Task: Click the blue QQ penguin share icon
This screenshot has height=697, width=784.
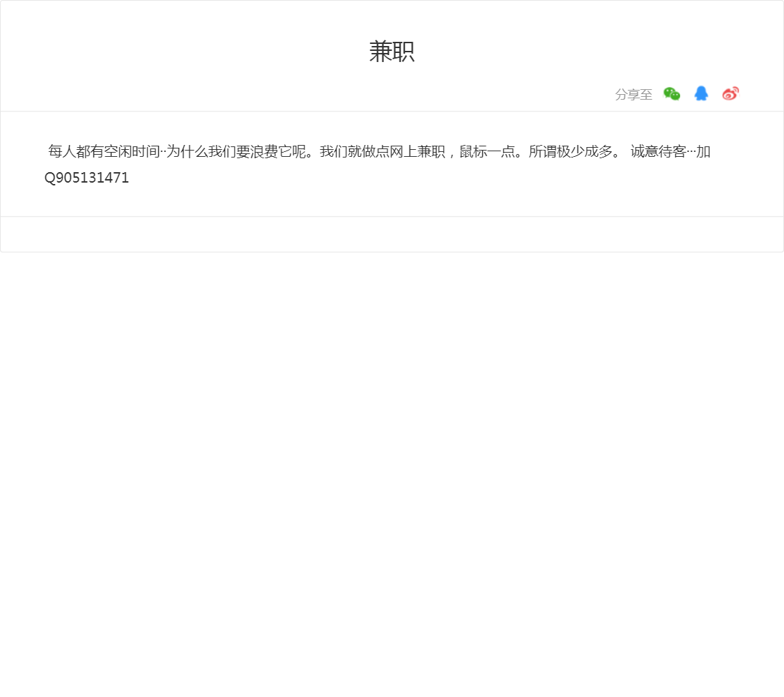Action: (701, 94)
